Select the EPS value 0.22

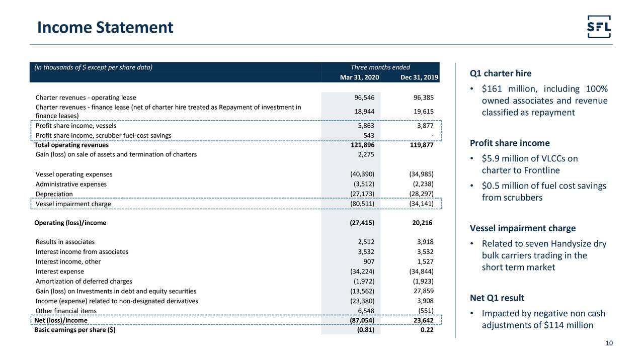427,330
